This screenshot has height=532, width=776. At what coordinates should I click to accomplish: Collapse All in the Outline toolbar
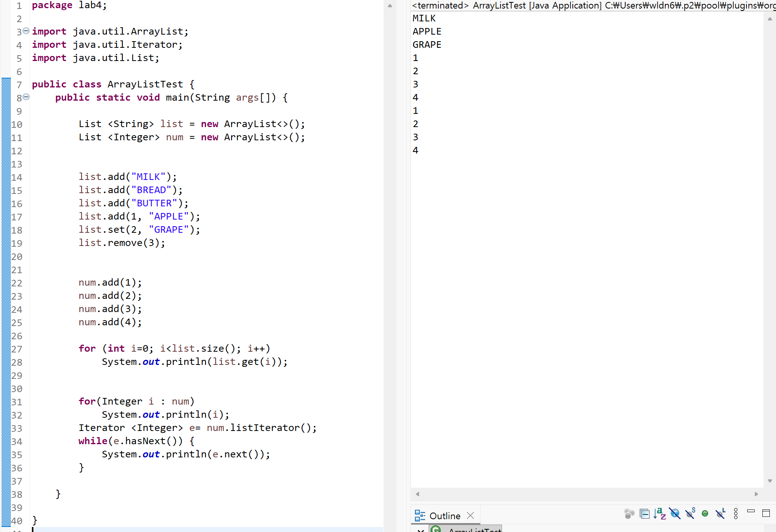pyautogui.click(x=645, y=514)
